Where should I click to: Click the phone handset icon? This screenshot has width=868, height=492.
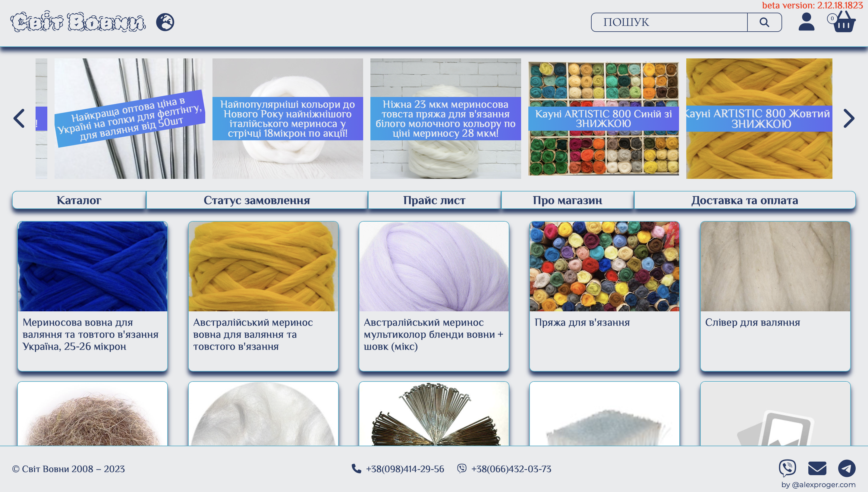pyautogui.click(x=357, y=469)
